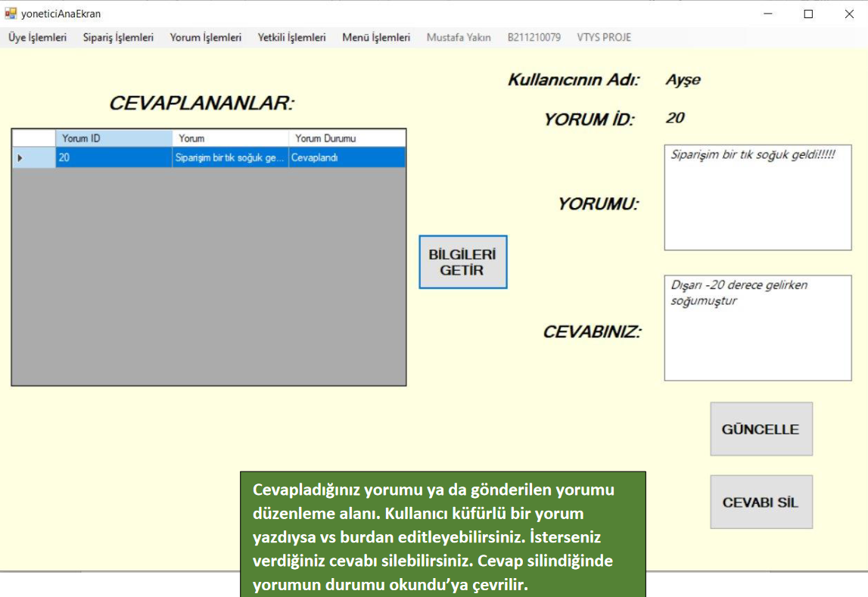This screenshot has width=868, height=597.
Task: Select the Cevaplandı cell in the grid
Action: coord(347,158)
